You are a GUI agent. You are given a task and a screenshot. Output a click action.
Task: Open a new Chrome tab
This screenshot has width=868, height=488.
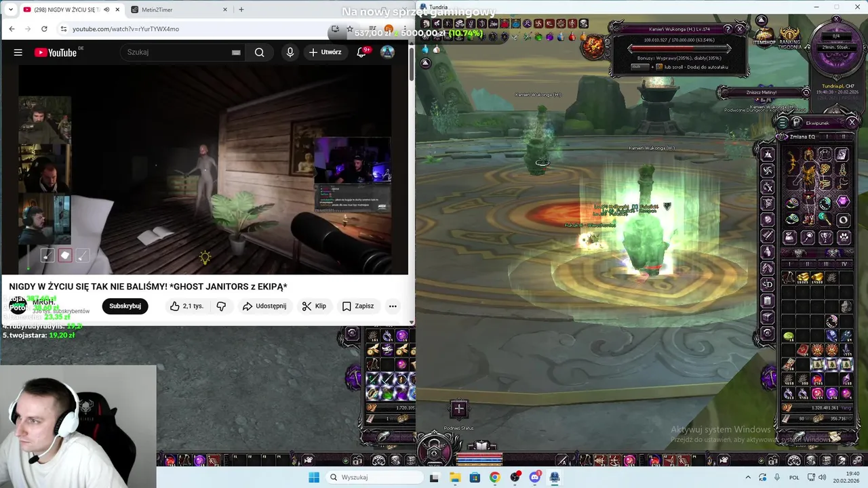[241, 9]
